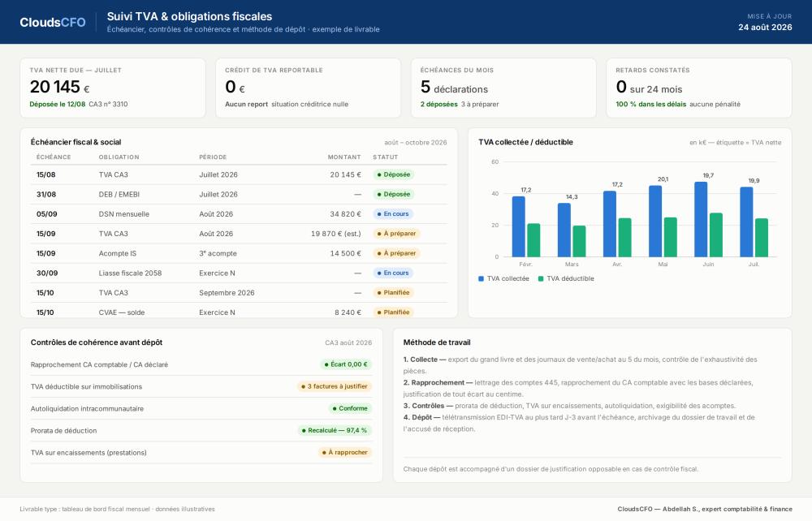
Task: Click the Déposée le 12/08 link text
Action: click(x=58, y=105)
